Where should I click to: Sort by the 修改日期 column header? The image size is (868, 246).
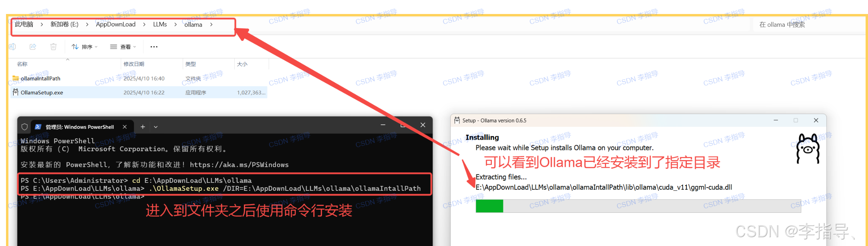134,64
